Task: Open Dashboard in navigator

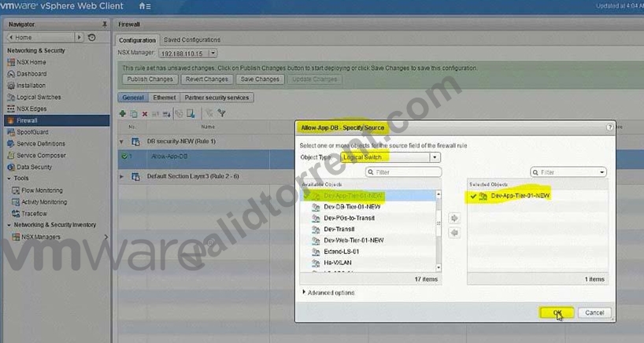Action: 31,74
